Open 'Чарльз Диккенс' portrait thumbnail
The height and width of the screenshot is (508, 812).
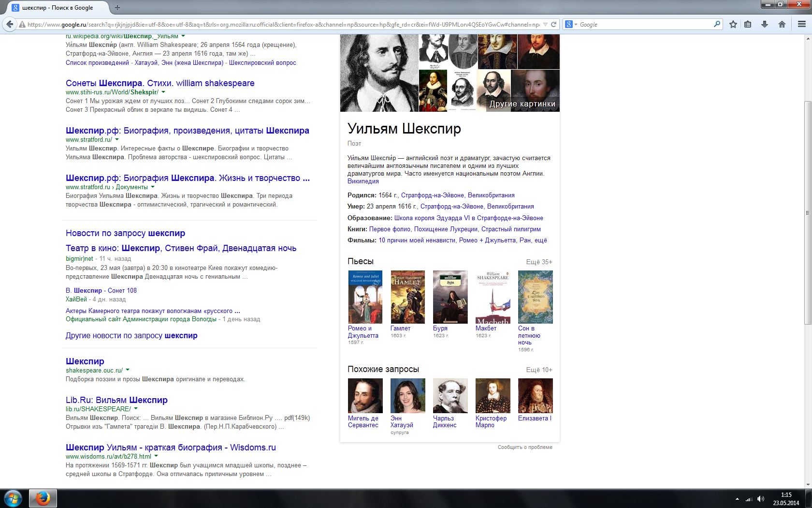pos(450,396)
